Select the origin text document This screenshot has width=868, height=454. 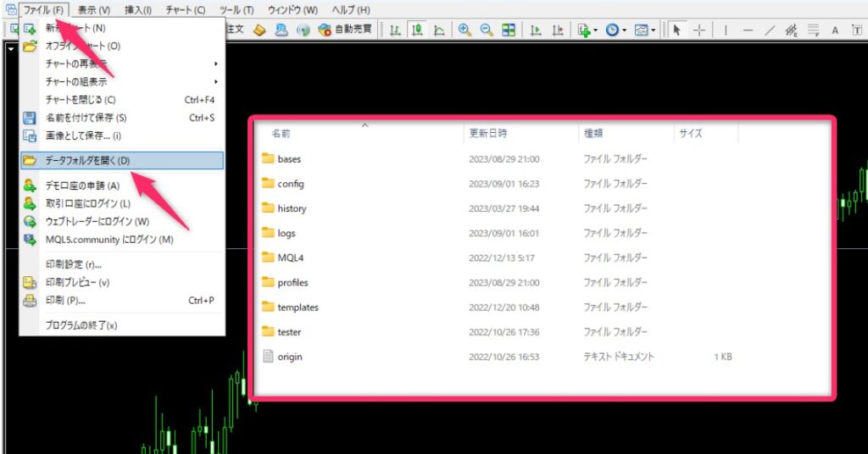click(x=289, y=357)
